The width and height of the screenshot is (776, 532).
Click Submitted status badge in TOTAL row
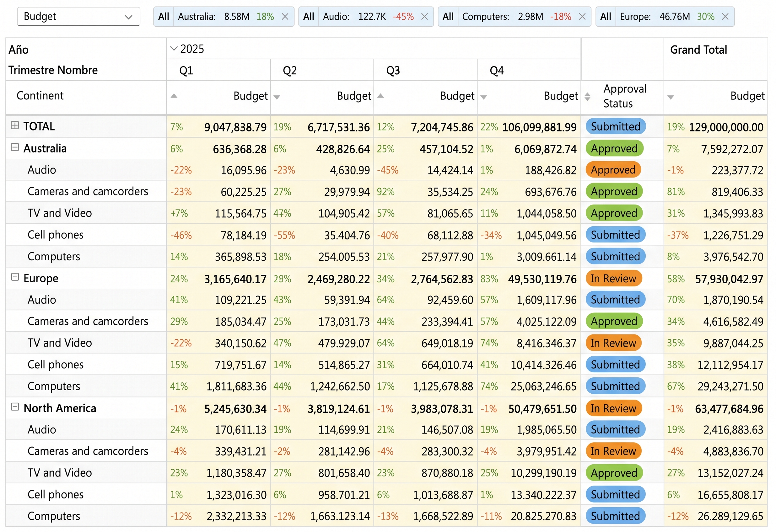point(616,126)
